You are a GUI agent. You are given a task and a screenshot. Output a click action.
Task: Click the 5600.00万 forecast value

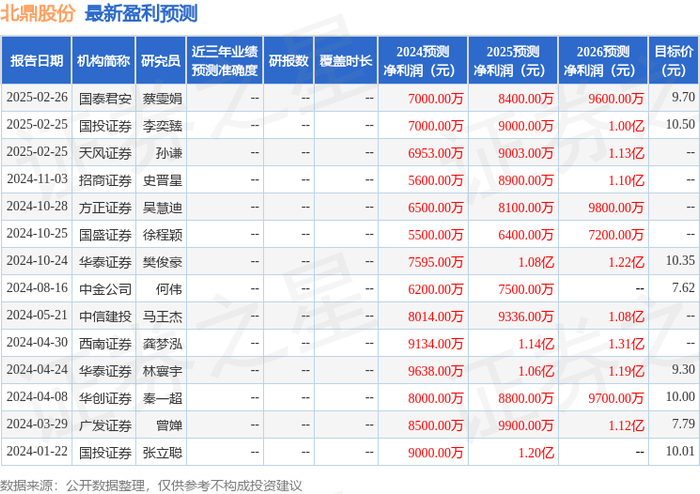click(x=435, y=180)
